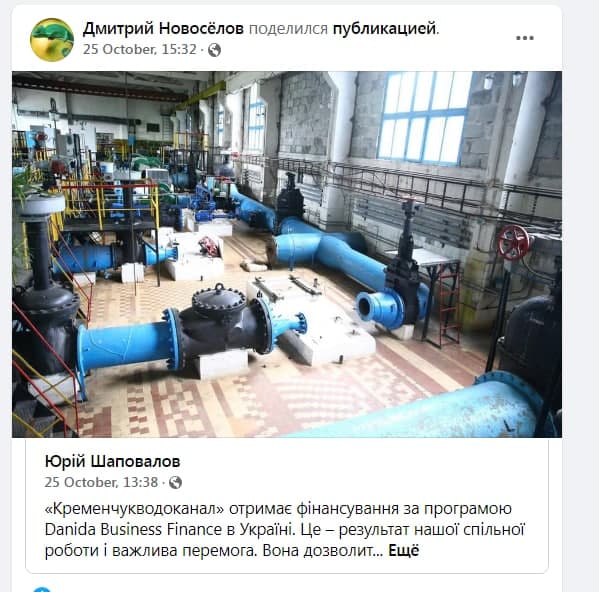Viewport: 599px width, 592px height.
Task: Expand post text with Ещё
Action: (403, 551)
